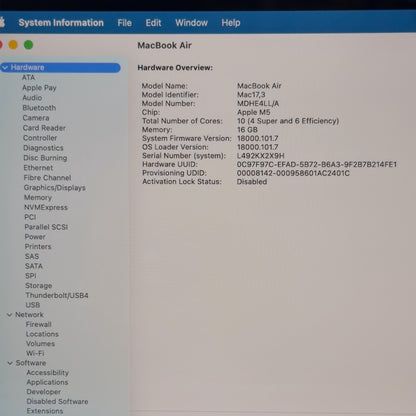Screen dimensions: 416x416
Task: Collapse the Hardware section chevron
Action: (x=5, y=68)
